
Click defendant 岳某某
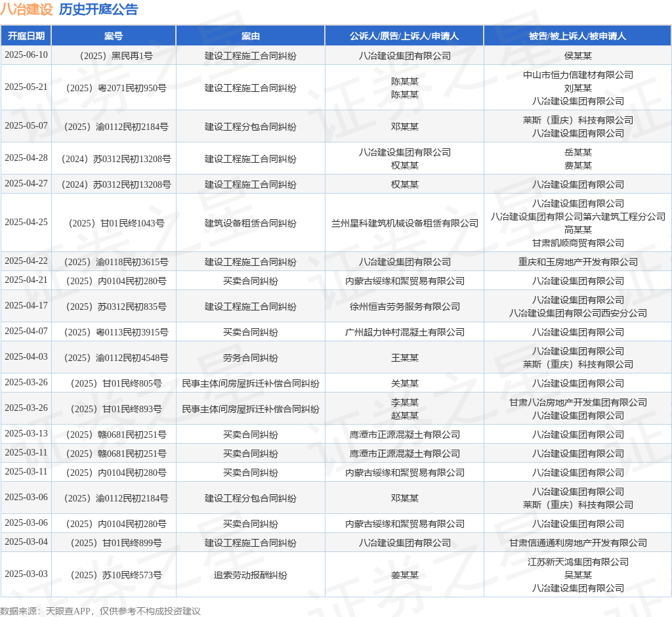coord(577,152)
